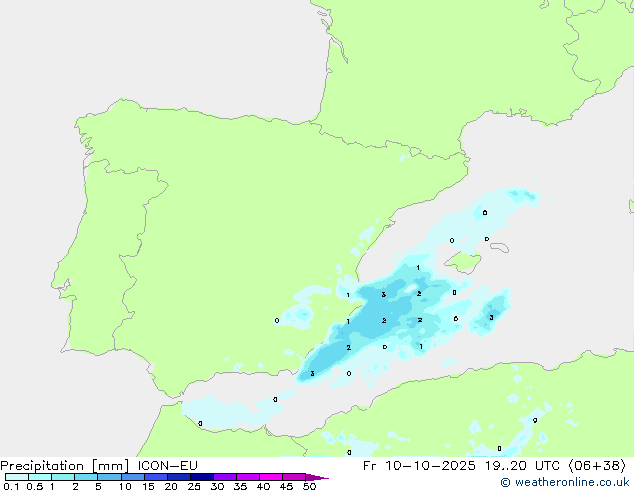Click the legend number '45'

click(x=286, y=486)
